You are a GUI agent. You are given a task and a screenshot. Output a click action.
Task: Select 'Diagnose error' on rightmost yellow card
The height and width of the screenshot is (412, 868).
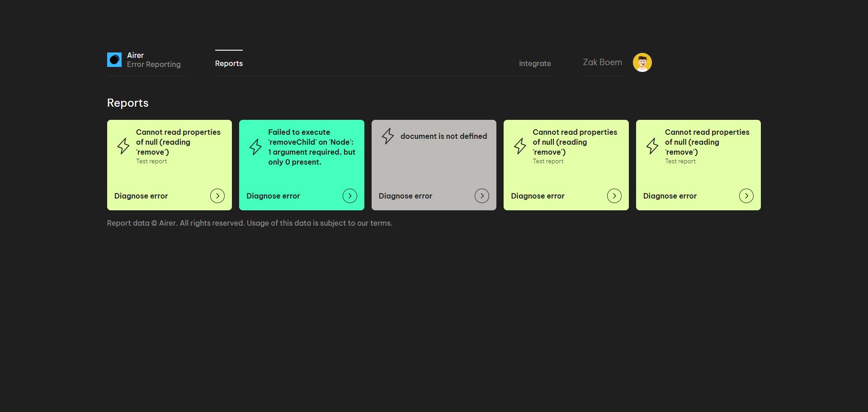pos(670,196)
